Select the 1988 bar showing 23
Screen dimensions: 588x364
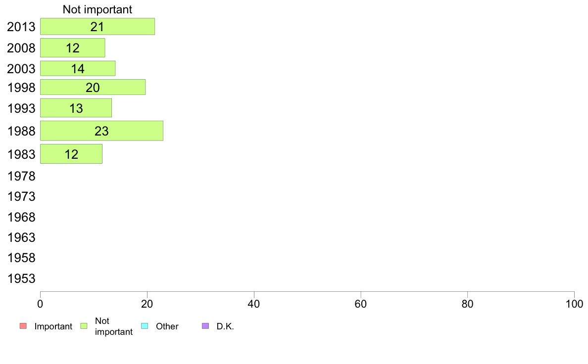(101, 131)
